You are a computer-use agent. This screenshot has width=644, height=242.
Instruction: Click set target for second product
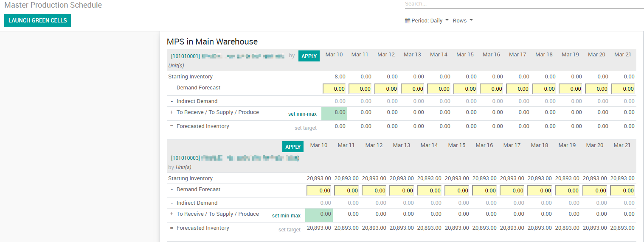[290, 230]
